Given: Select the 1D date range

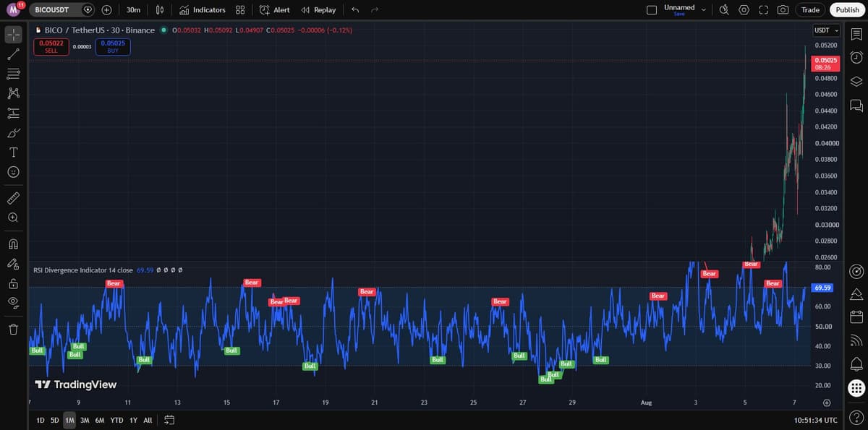Looking at the screenshot, I should click(x=41, y=420).
